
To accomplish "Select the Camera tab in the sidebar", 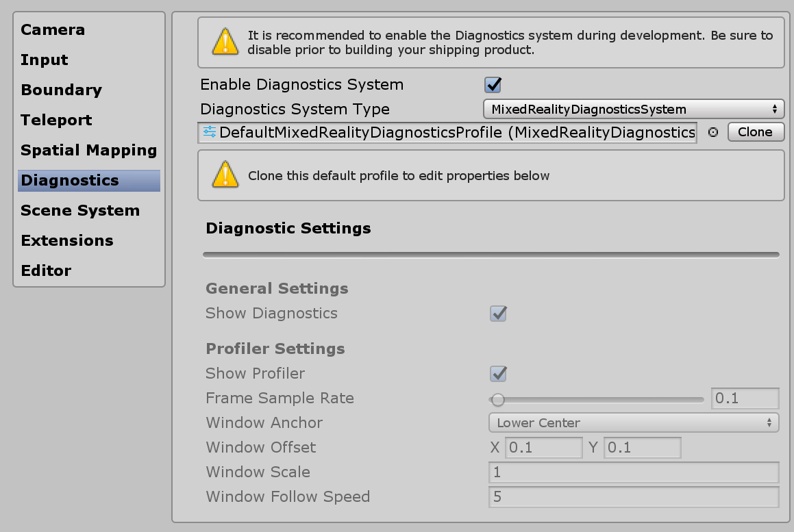I will coord(53,30).
